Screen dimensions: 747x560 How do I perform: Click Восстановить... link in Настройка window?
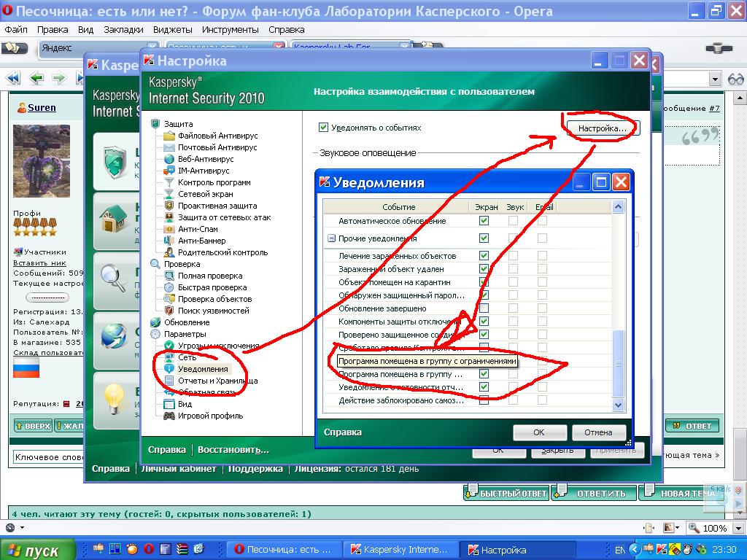click(x=233, y=449)
